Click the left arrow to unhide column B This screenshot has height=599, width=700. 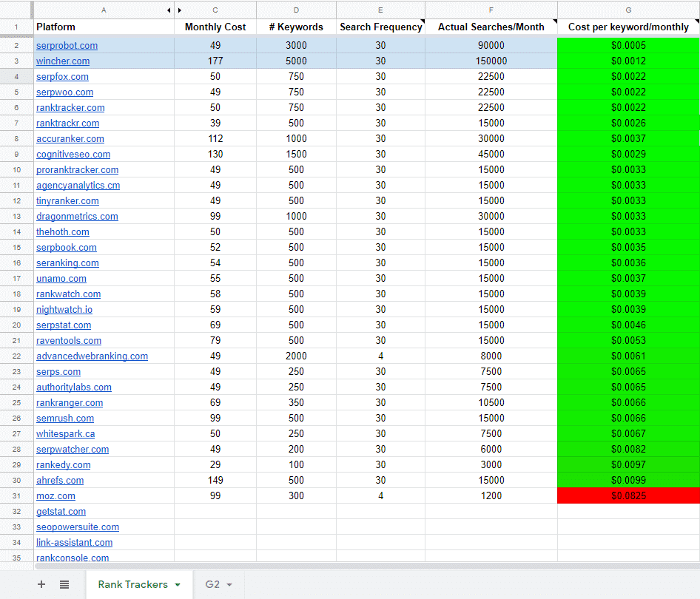(169, 10)
